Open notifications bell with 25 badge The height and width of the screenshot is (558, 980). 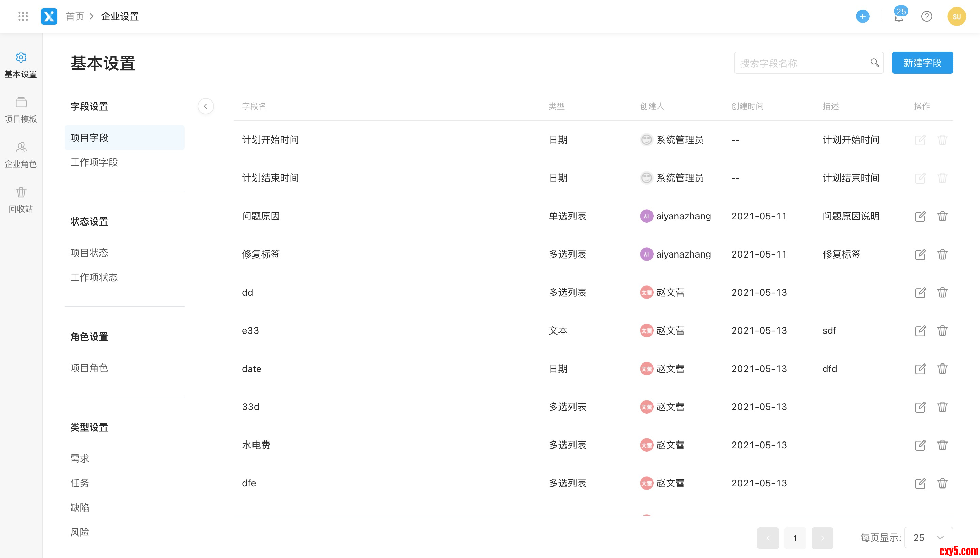click(899, 17)
